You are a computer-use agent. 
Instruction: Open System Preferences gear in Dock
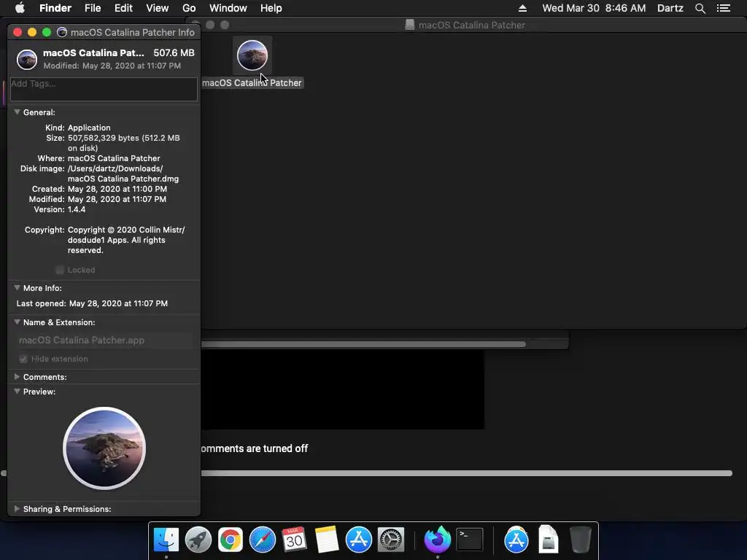click(391, 540)
